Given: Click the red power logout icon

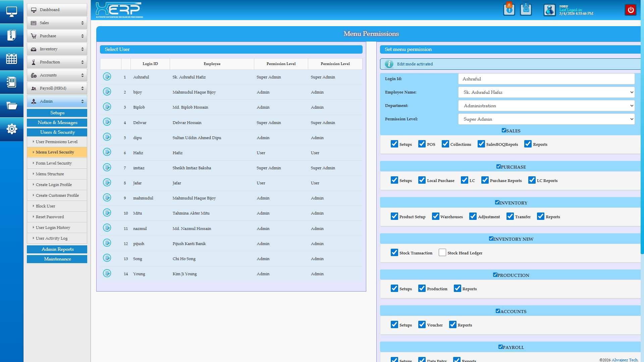Looking at the screenshot, I should [631, 10].
